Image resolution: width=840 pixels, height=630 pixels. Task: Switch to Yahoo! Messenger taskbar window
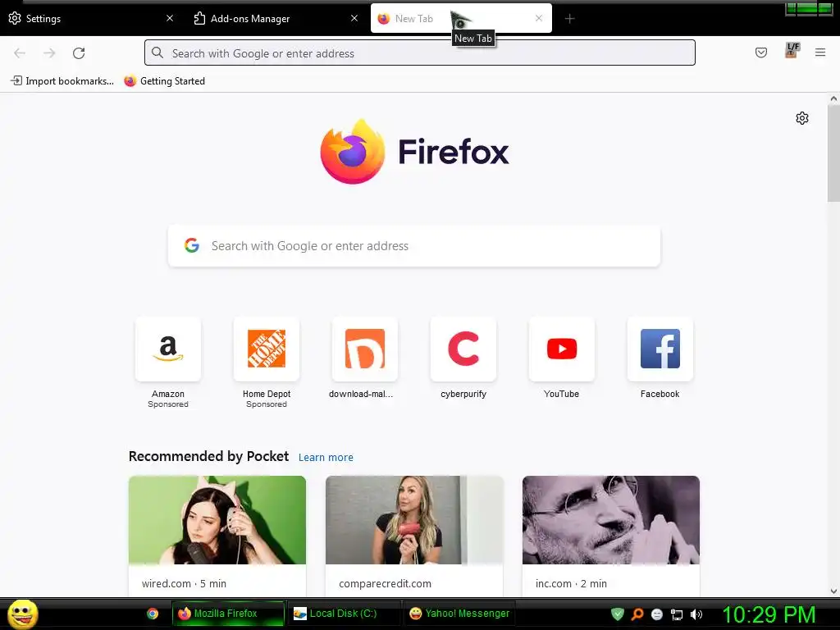coord(459,614)
